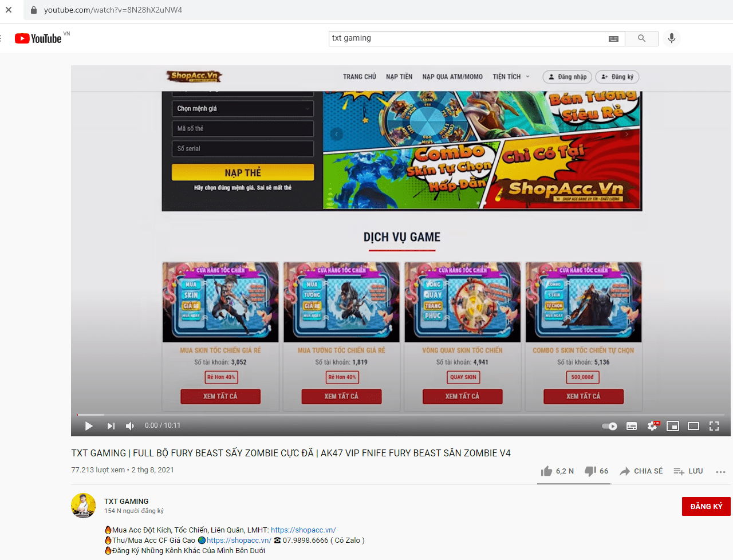The height and width of the screenshot is (560, 733).
Task: Click MUA SKIN TỐC CHIẾN GIÁ RẺ title
Action: (220, 350)
